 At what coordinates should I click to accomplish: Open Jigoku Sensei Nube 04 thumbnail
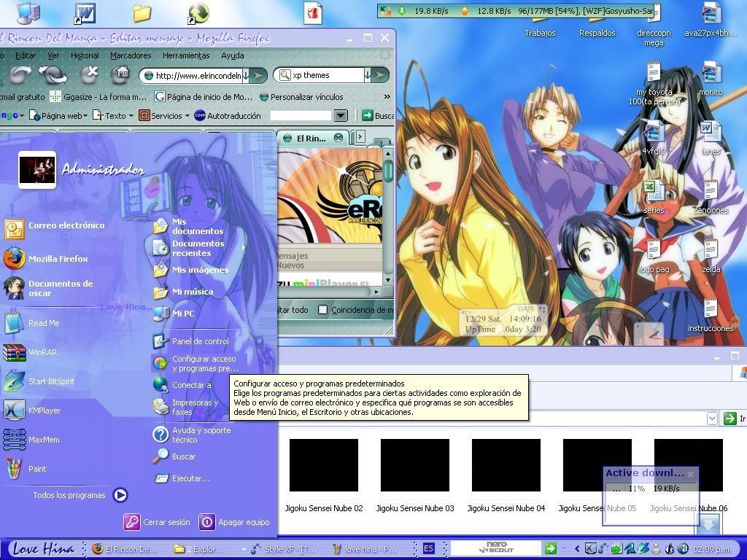pyautogui.click(x=506, y=464)
